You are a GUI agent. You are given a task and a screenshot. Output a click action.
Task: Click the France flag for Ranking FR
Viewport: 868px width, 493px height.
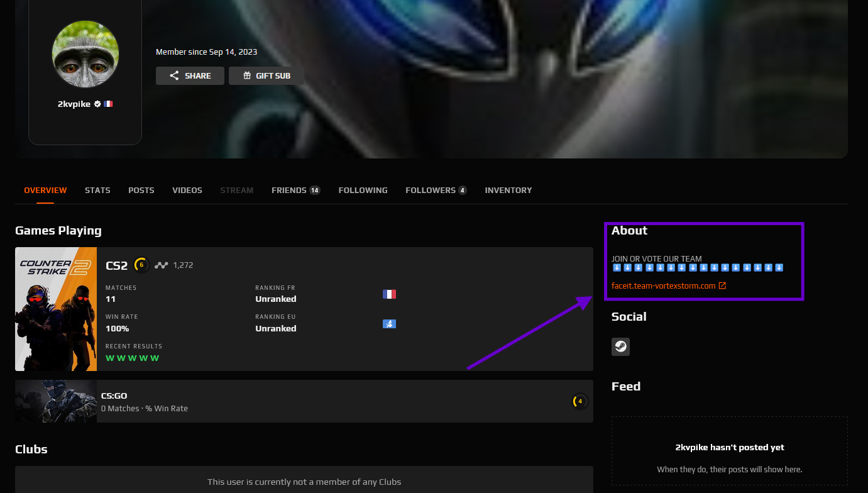coord(389,294)
